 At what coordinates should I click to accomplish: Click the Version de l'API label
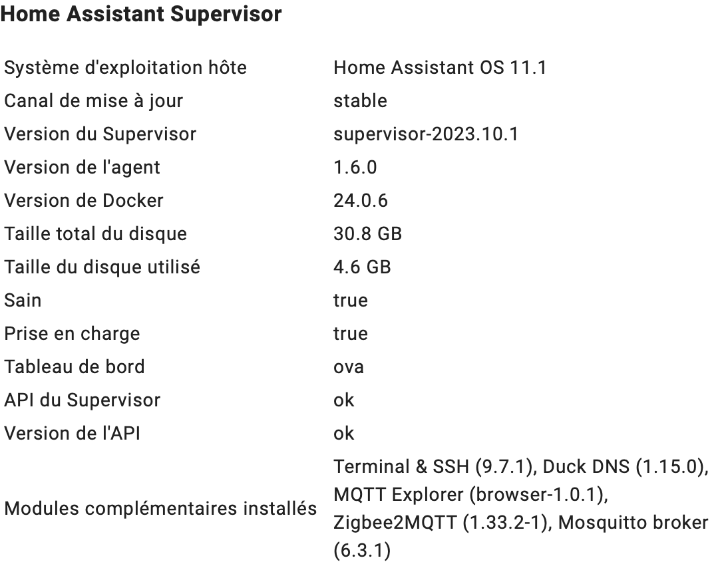[x=72, y=434]
